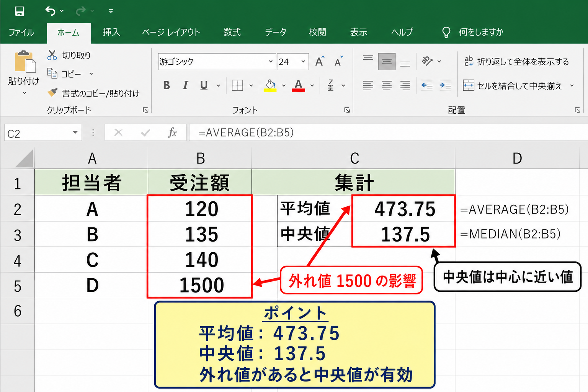Open the font size 24 dropdown

pyautogui.click(x=303, y=62)
